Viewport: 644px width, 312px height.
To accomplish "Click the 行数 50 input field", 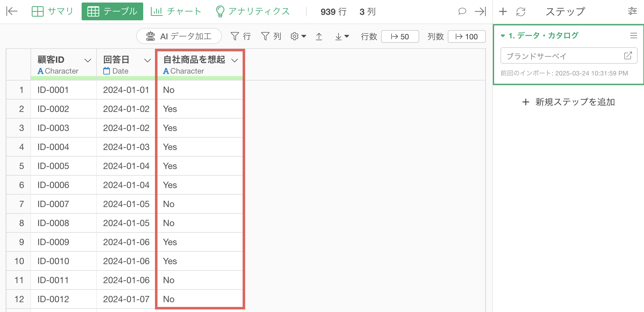I will coord(400,36).
